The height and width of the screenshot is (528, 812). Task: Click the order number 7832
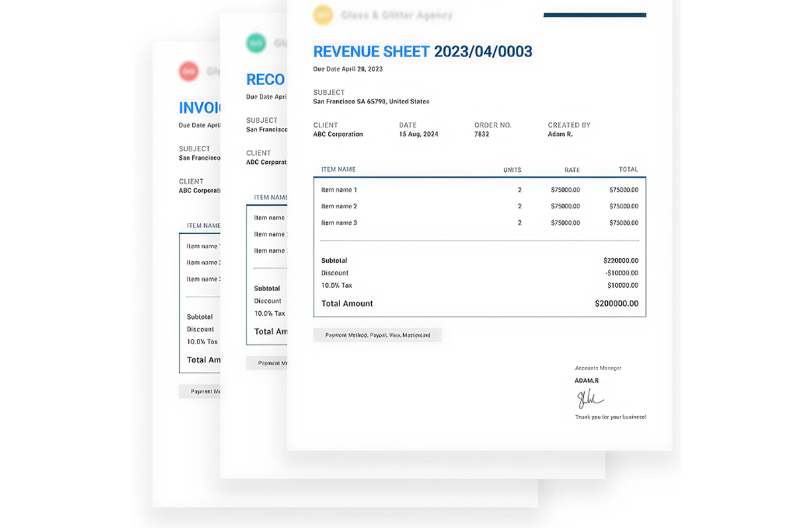pos(482,134)
